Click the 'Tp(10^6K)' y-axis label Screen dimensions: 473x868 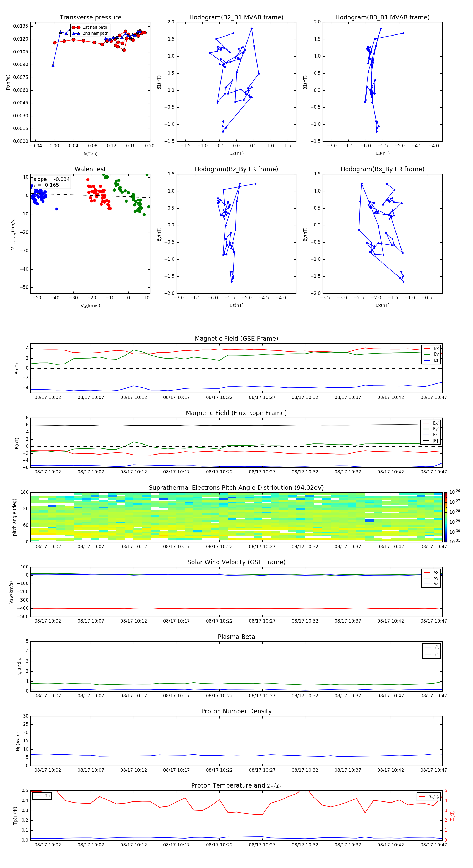coord(15,815)
